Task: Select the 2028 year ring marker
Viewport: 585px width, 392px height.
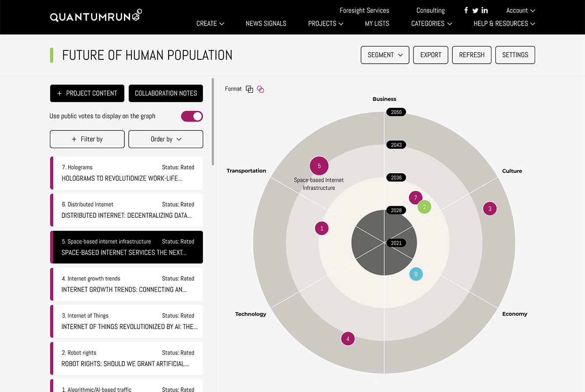Action: (x=396, y=211)
